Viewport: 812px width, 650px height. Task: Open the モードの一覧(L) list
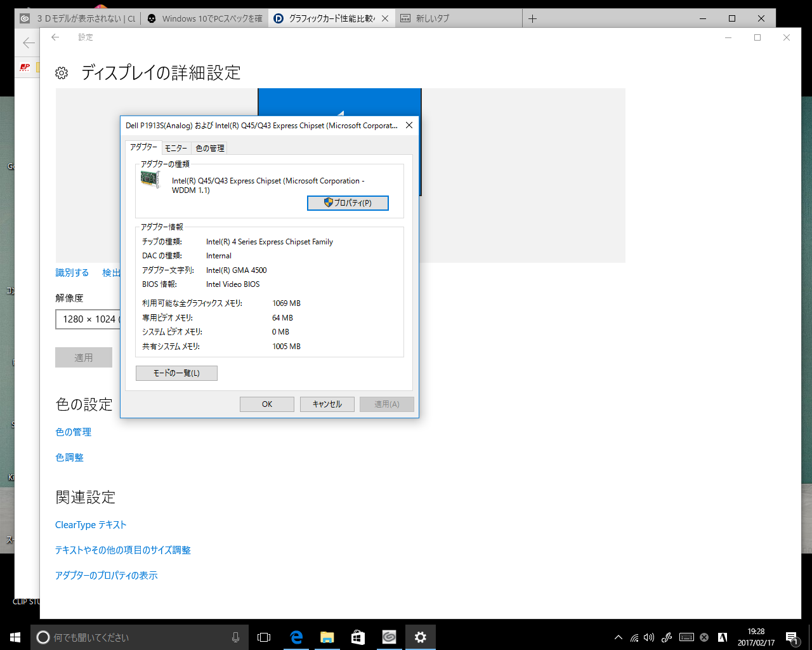(176, 373)
